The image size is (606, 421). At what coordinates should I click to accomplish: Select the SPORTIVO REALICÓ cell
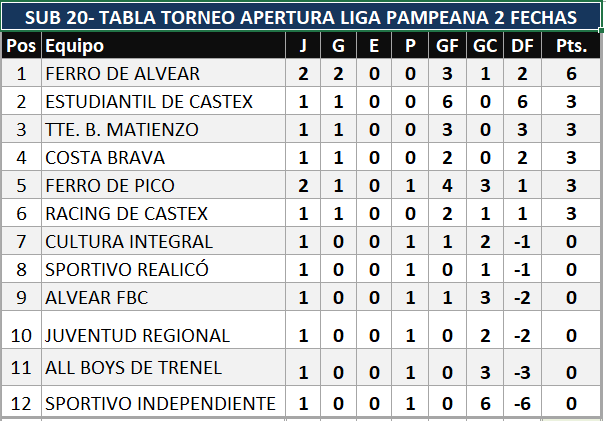point(163,269)
